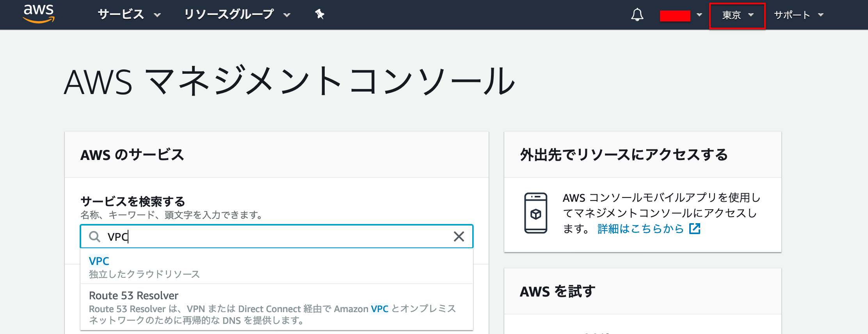Click the pin icon in the navigation bar
868x334 pixels.
319,14
